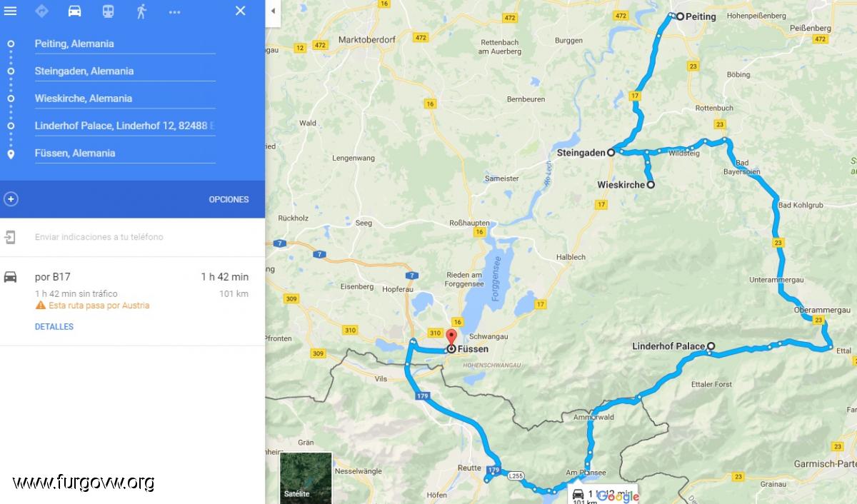Edit the Steingaden, Alemania stop
Viewport: 857px width, 504px height.
click(x=125, y=71)
